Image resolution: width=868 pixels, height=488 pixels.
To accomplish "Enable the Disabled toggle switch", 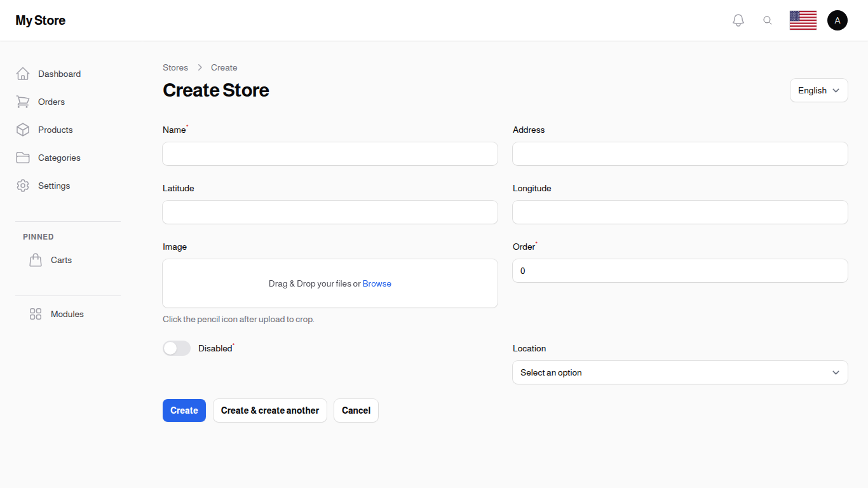I will tap(177, 348).
